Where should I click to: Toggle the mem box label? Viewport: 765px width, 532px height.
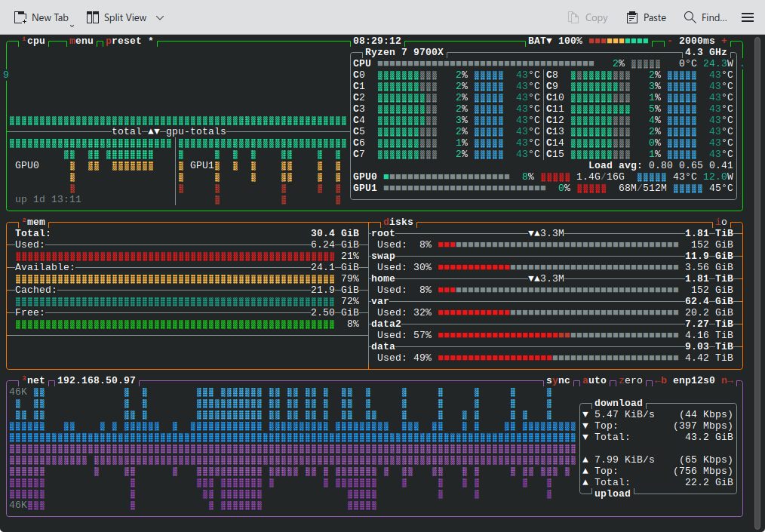tap(35, 222)
